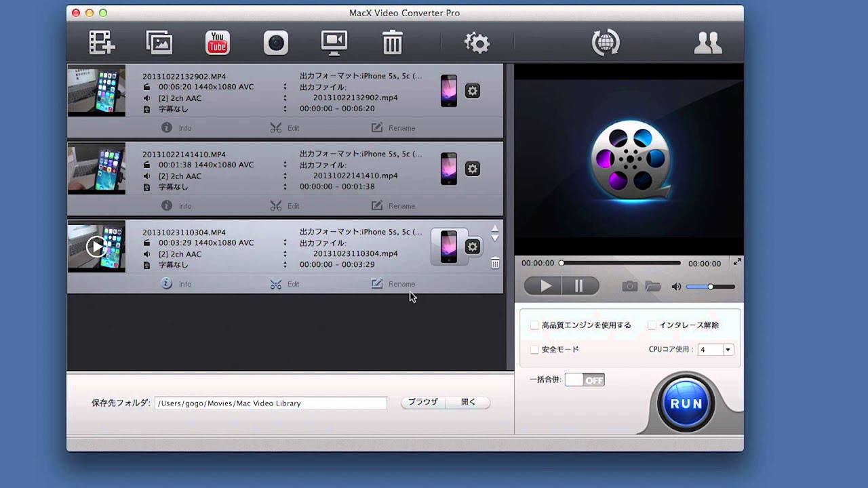Image resolution: width=868 pixels, height=488 pixels.
Task: Open the CPUコア使用 dropdown
Action: 716,350
